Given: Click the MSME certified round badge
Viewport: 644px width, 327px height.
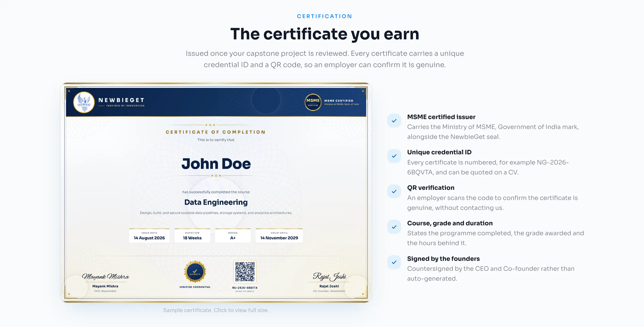Looking at the screenshot, I should click(x=313, y=102).
